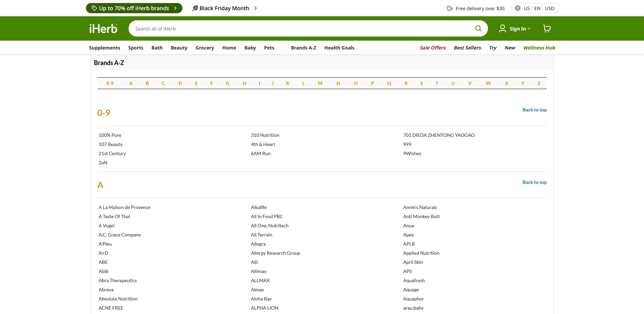Click the Sign In user icon
The width and height of the screenshot is (644, 314).
coord(502,28)
